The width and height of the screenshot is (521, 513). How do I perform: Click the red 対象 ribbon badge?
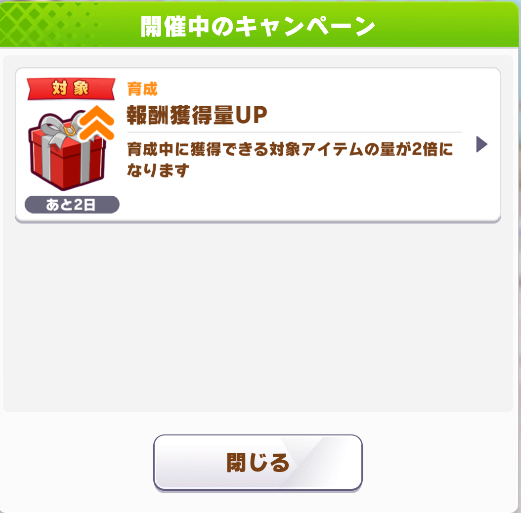tap(71, 89)
